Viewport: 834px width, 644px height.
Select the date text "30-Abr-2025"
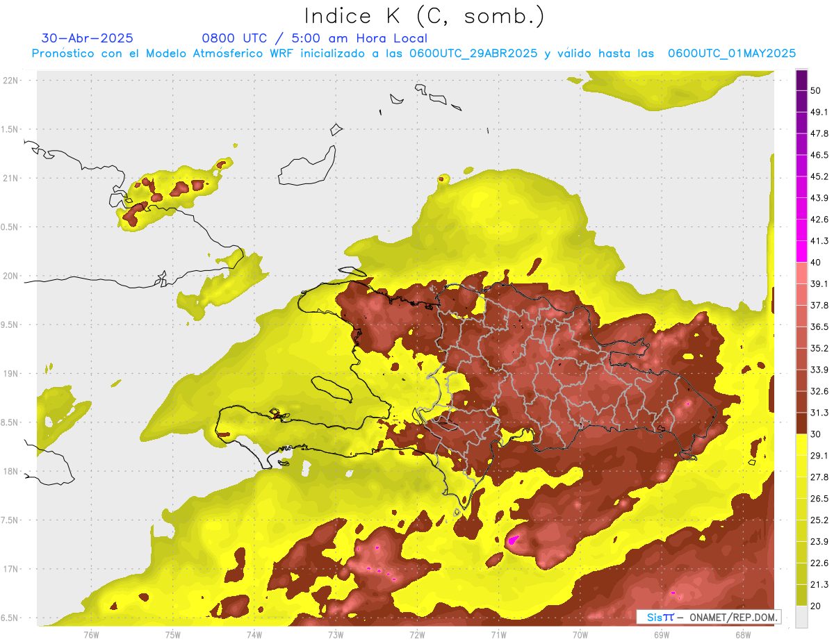point(88,38)
